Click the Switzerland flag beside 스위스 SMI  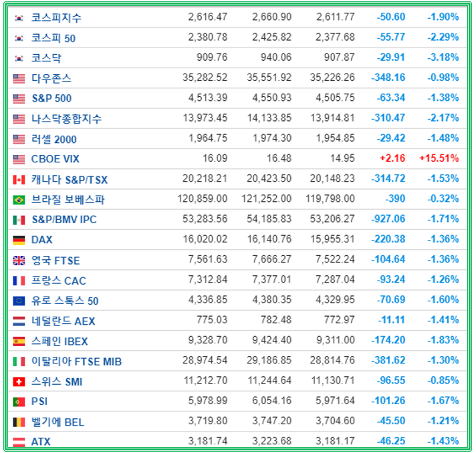(x=19, y=382)
